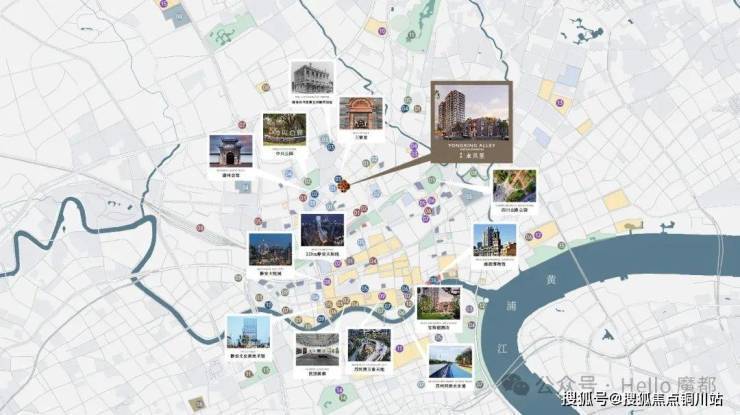The height and width of the screenshot is (415, 740).
Task: Open the waterfront blue walkway photo
Action: click(x=450, y=362)
